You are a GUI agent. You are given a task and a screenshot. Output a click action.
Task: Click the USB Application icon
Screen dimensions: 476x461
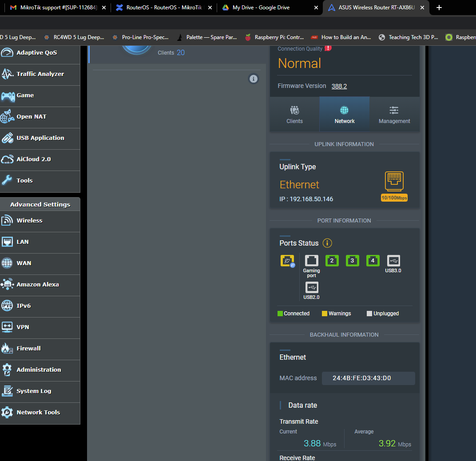pyautogui.click(x=7, y=138)
